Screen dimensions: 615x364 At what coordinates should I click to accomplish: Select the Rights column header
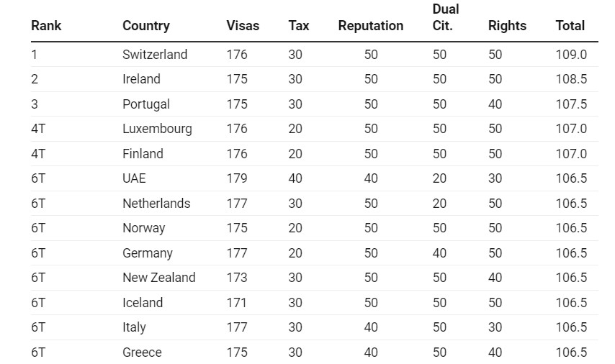[x=507, y=26]
